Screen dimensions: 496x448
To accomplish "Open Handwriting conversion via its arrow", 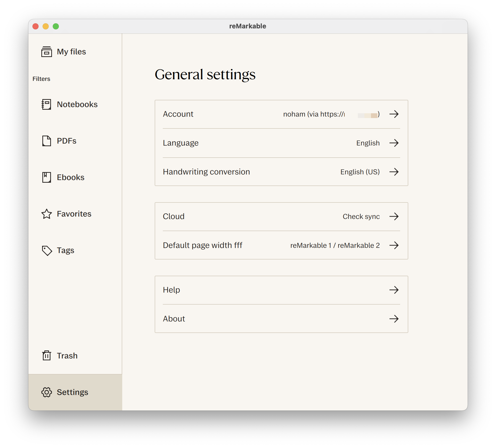I will point(394,172).
